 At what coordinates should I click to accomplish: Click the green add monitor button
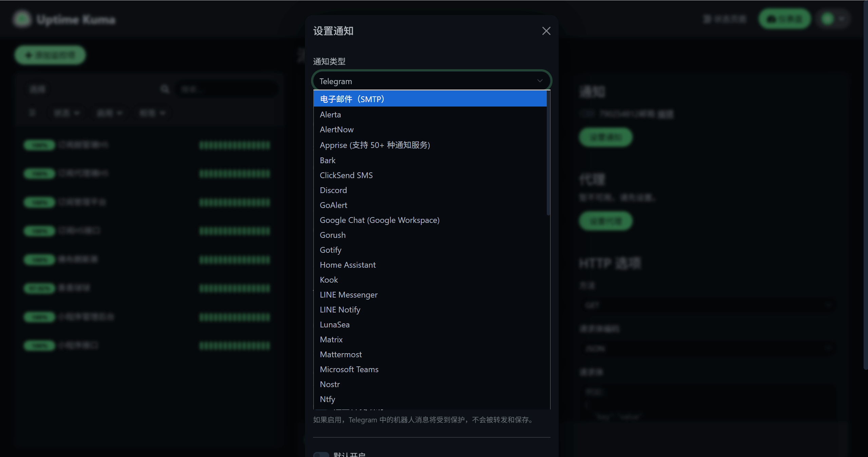click(x=50, y=55)
